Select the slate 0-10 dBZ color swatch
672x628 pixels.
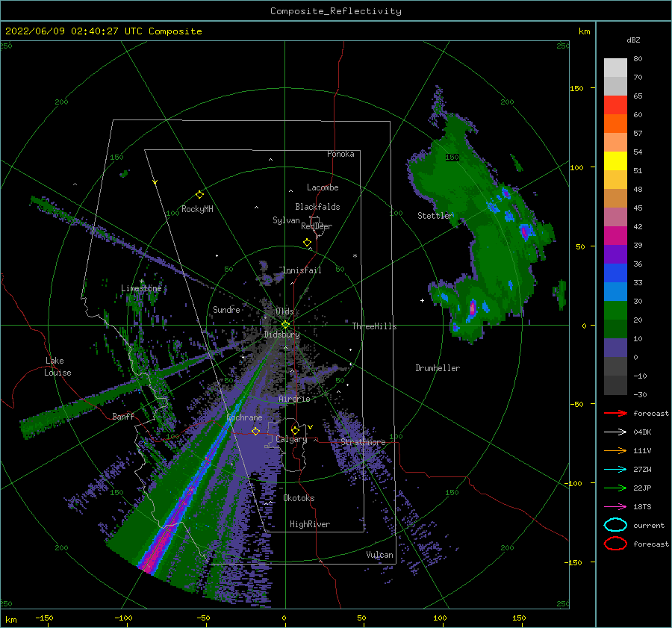pos(615,348)
